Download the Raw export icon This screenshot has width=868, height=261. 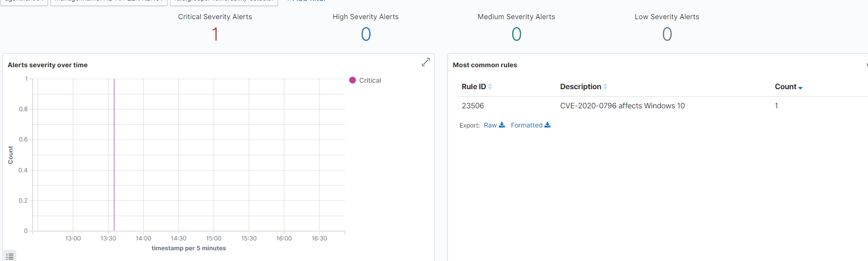click(502, 125)
